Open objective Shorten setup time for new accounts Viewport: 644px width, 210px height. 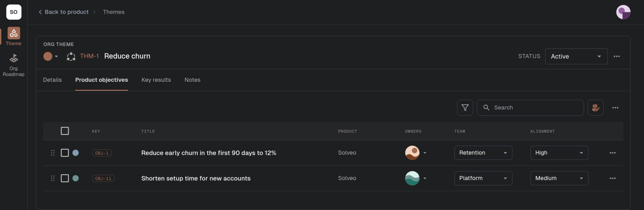point(196,178)
